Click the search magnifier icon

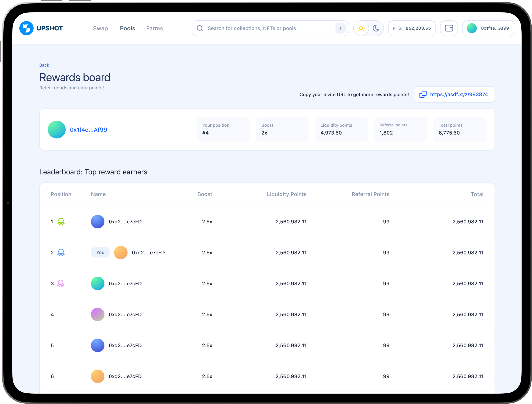click(200, 28)
